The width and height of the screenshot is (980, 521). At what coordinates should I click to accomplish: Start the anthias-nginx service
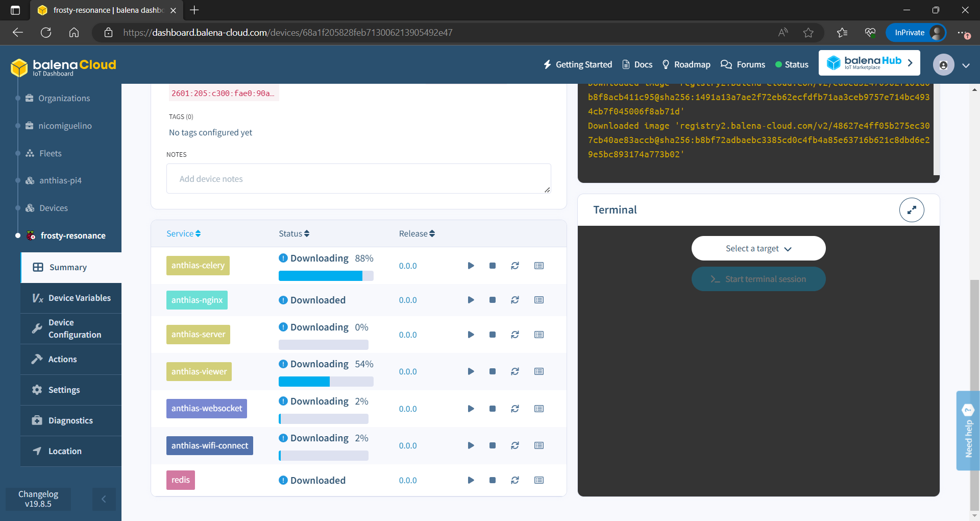coord(471,300)
